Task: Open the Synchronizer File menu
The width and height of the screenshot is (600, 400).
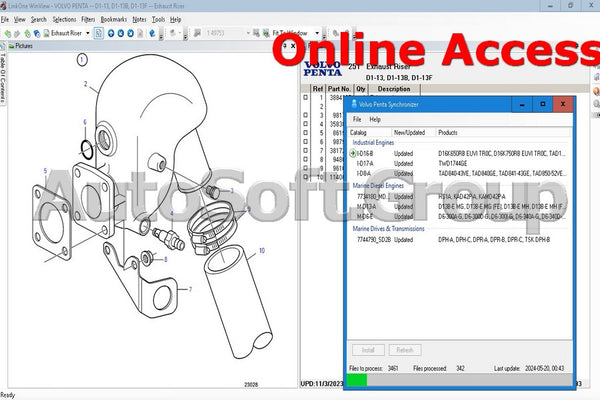Action: (x=357, y=119)
